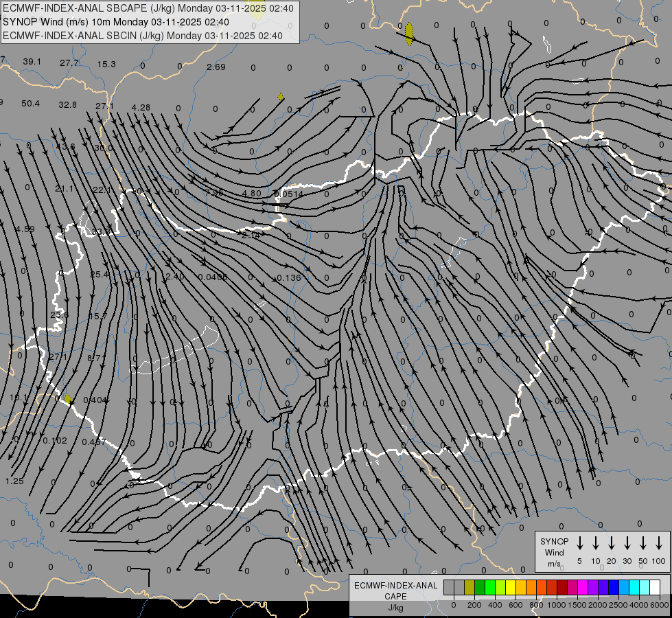Click the 600 tick label on CAPE legend

tap(515, 605)
